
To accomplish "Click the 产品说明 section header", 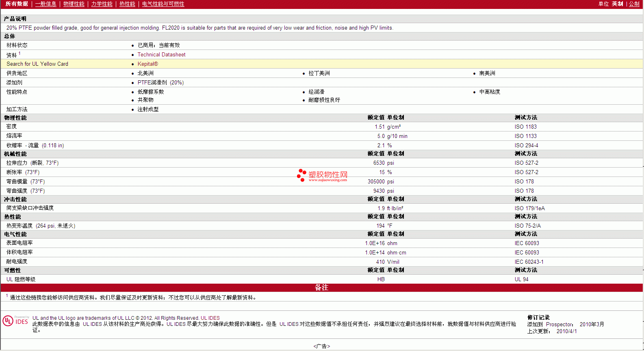I will tap(15, 19).
